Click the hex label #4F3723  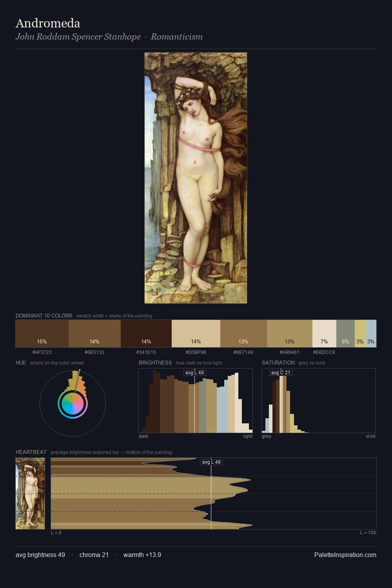pos(42,352)
